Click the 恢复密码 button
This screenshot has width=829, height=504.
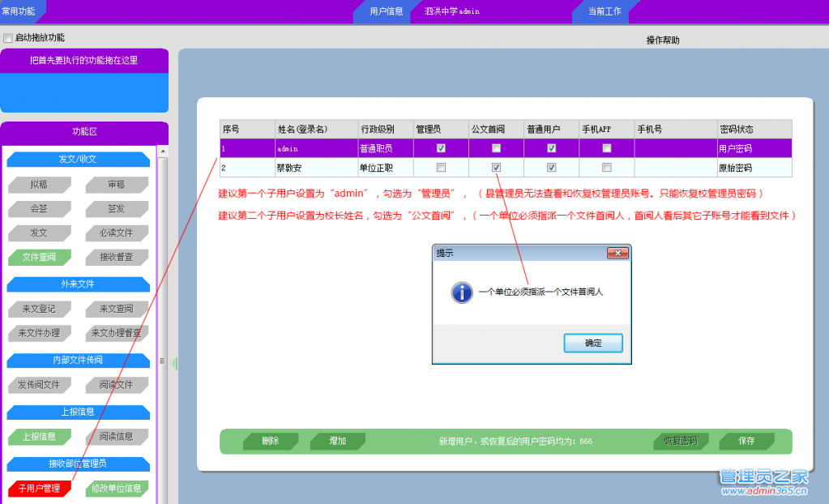point(681,441)
